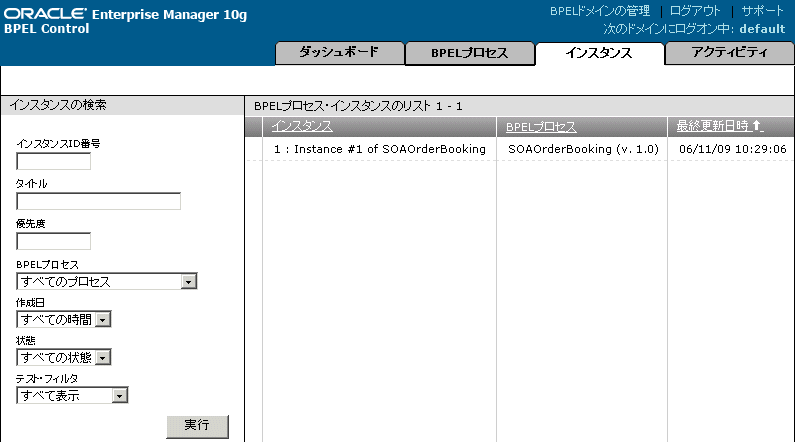Sort by the BPELプロセス column header
Image resolution: width=795 pixels, height=442 pixels.
click(541, 127)
